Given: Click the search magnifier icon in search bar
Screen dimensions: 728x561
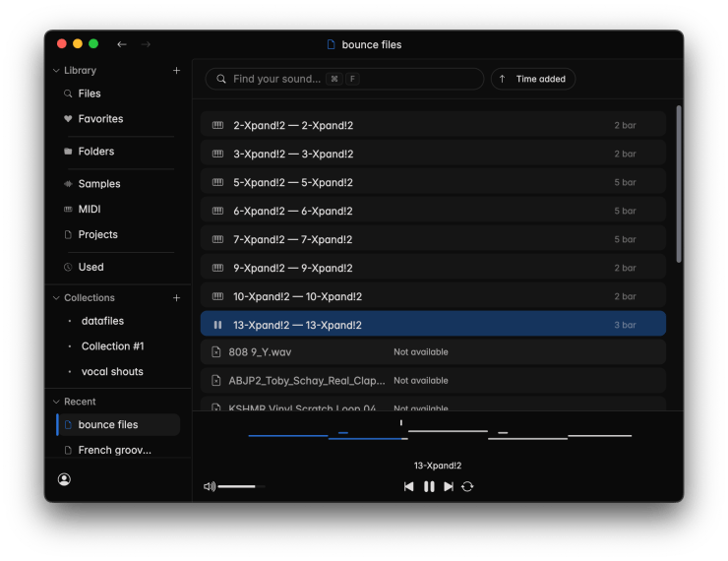Looking at the screenshot, I should click(221, 79).
